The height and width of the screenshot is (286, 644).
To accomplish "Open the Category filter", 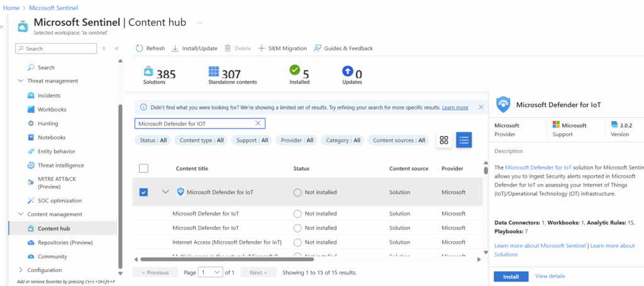I will point(343,140).
